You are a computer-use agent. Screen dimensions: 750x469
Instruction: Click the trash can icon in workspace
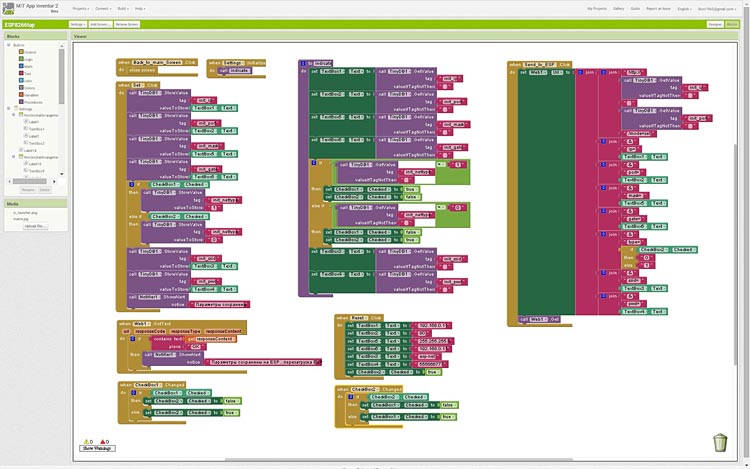click(x=720, y=442)
